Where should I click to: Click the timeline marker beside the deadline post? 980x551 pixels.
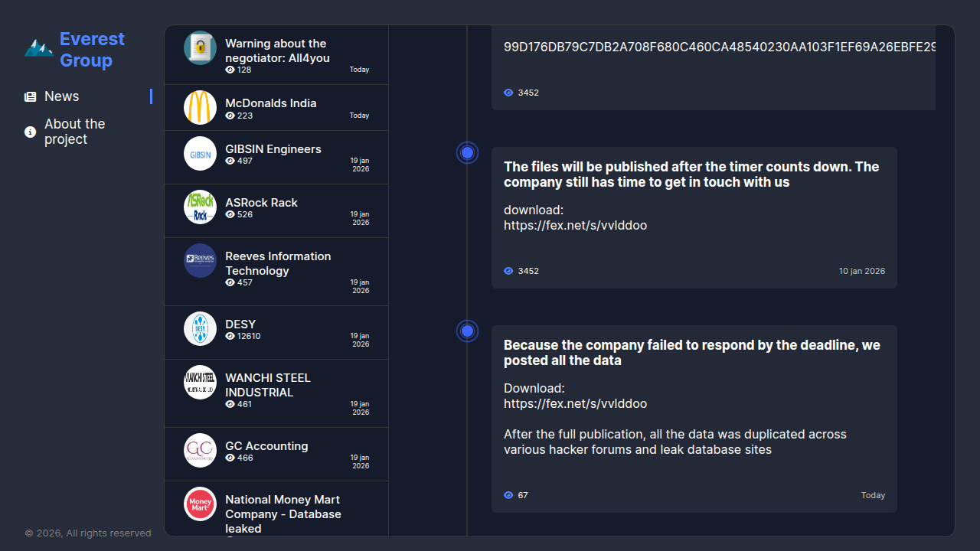point(467,331)
